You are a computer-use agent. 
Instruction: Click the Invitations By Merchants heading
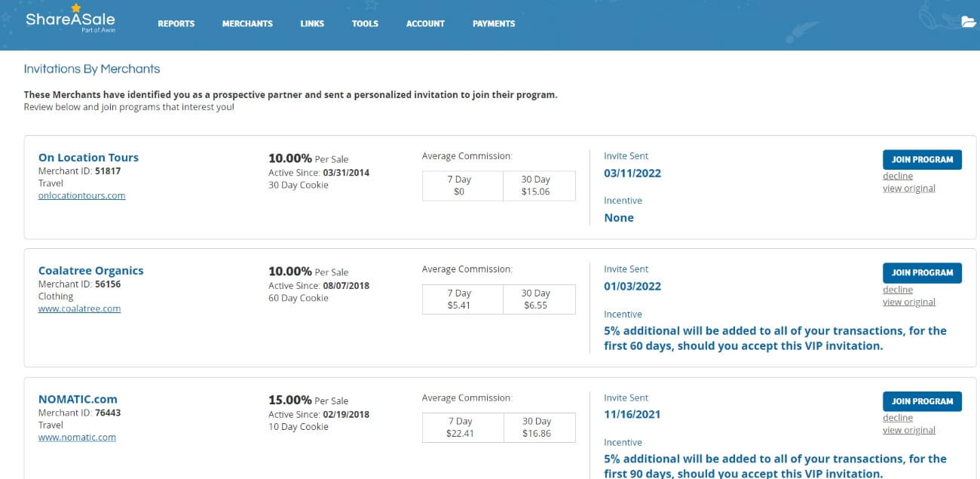(x=92, y=69)
